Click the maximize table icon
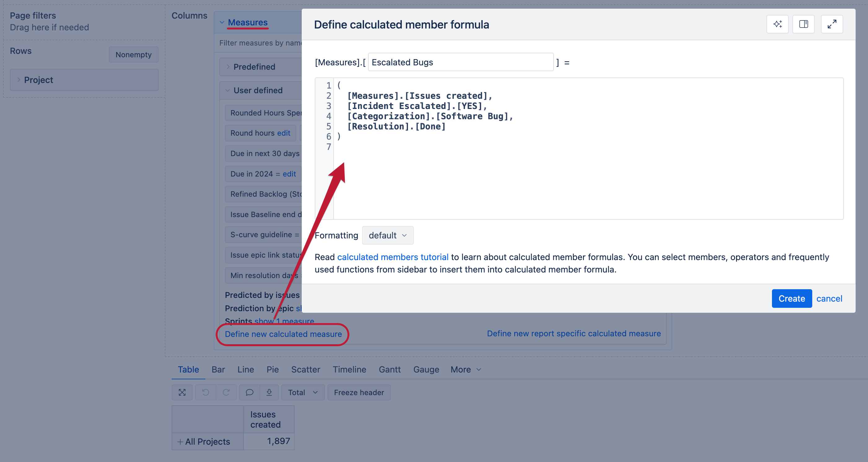Screen dimensions: 868x462 (x=182, y=392)
